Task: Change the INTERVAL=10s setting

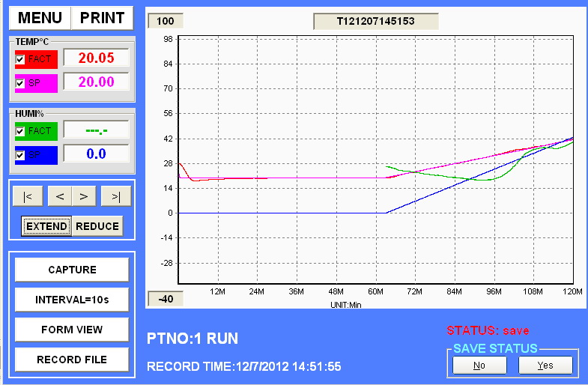Action: (72, 300)
